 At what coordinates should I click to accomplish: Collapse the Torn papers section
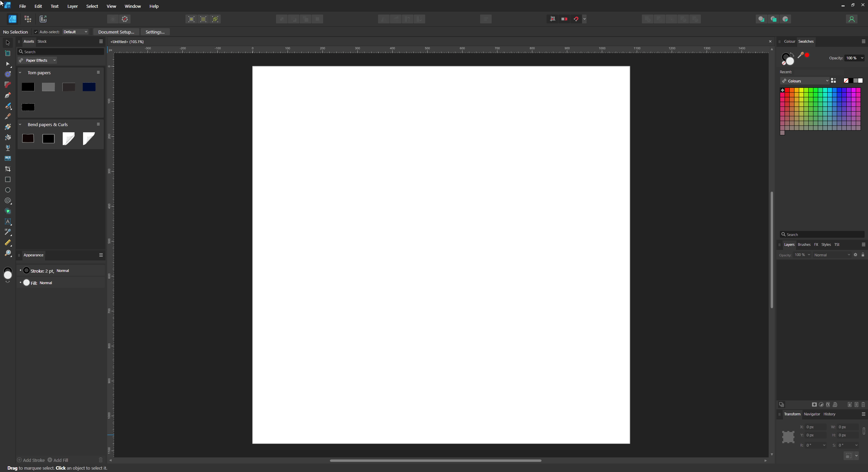pyautogui.click(x=20, y=73)
